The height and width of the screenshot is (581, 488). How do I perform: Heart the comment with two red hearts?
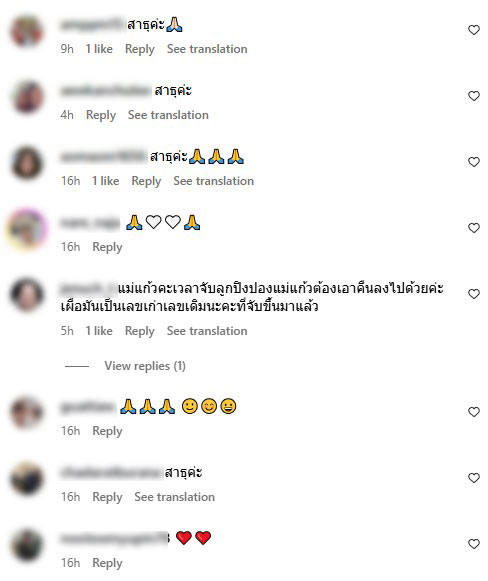pos(474,544)
